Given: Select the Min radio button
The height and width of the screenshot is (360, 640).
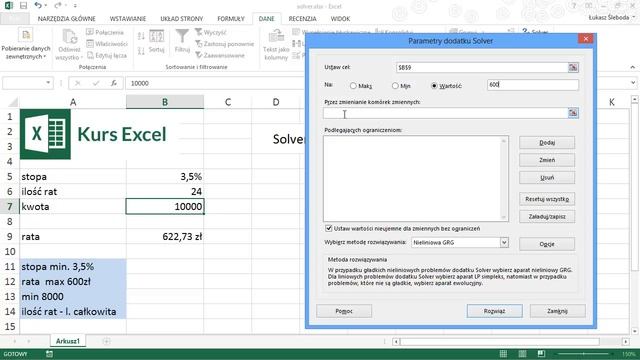Looking at the screenshot, I should point(395,86).
